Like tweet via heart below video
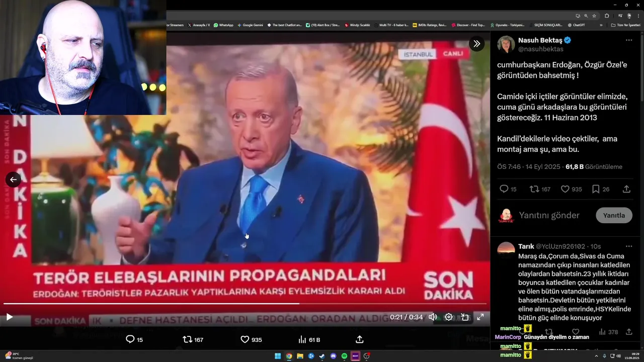Image resolution: width=644 pixels, height=362 pixels. point(251,340)
